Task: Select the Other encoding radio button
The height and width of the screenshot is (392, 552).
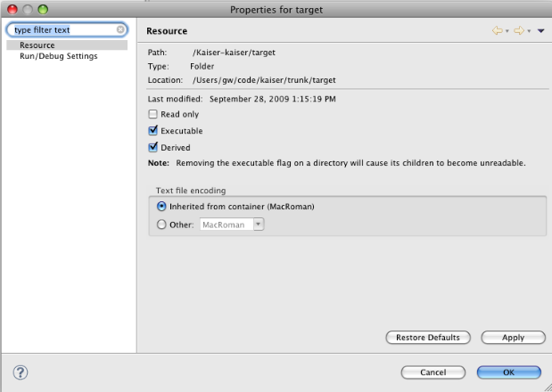Action: coord(161,225)
